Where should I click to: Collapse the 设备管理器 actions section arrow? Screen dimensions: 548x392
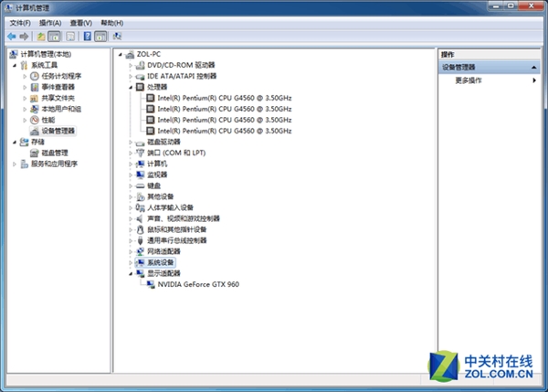coord(533,67)
